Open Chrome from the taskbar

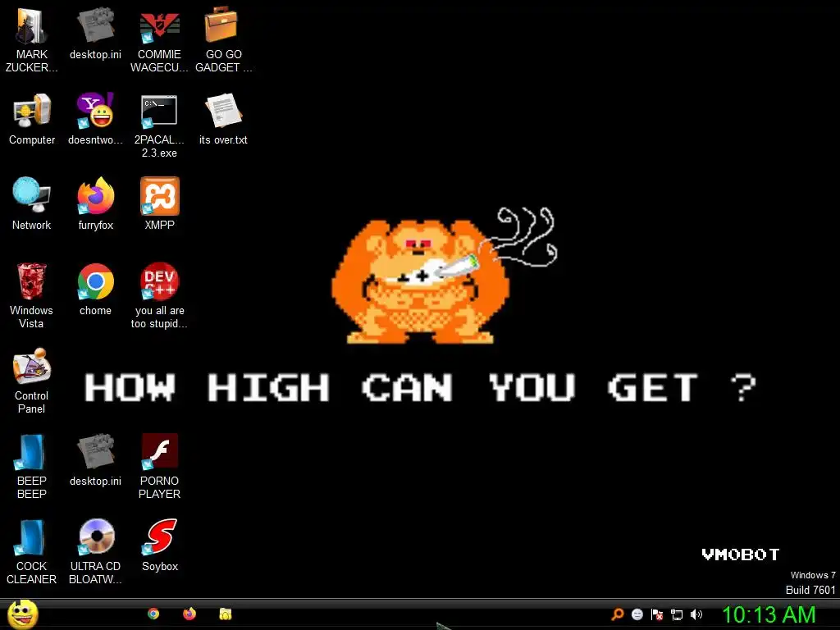(x=153, y=614)
